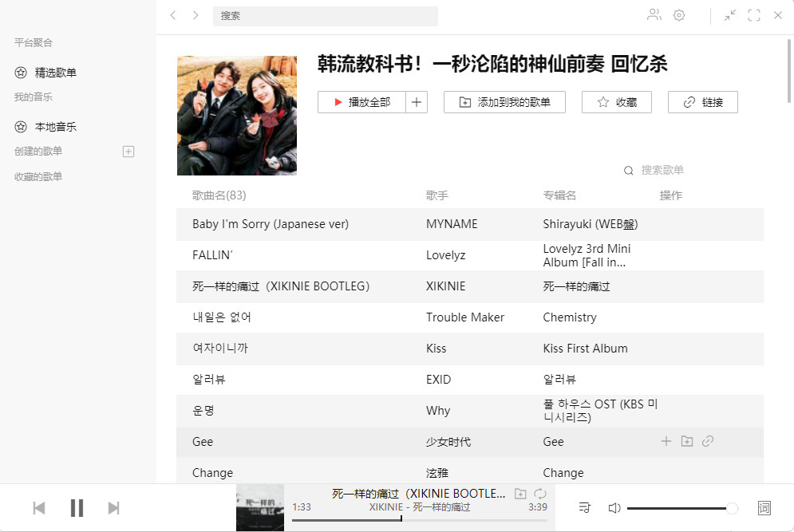Skip to previous track

(39, 508)
